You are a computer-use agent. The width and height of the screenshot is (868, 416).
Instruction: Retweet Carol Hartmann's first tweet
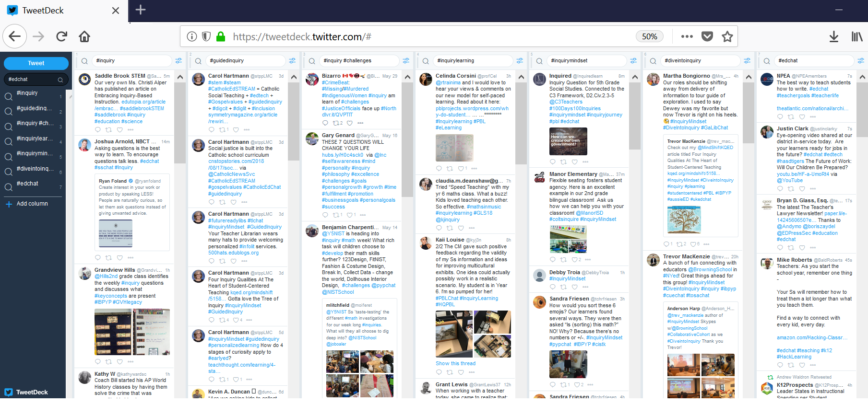pyautogui.click(x=223, y=130)
